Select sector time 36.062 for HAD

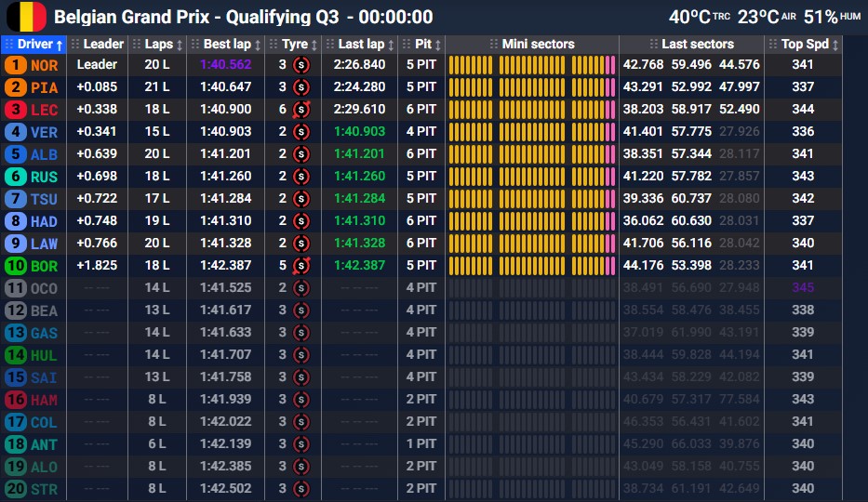point(643,220)
